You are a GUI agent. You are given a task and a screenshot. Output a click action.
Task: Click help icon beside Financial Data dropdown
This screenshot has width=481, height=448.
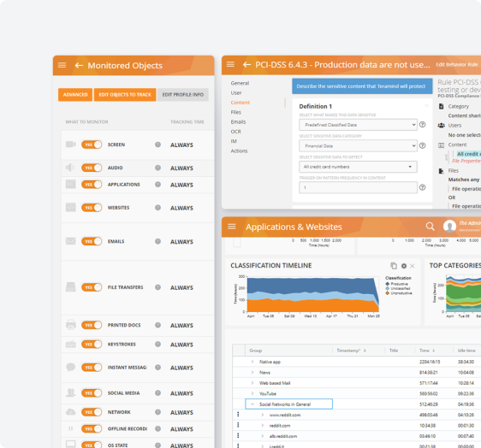pyautogui.click(x=423, y=145)
